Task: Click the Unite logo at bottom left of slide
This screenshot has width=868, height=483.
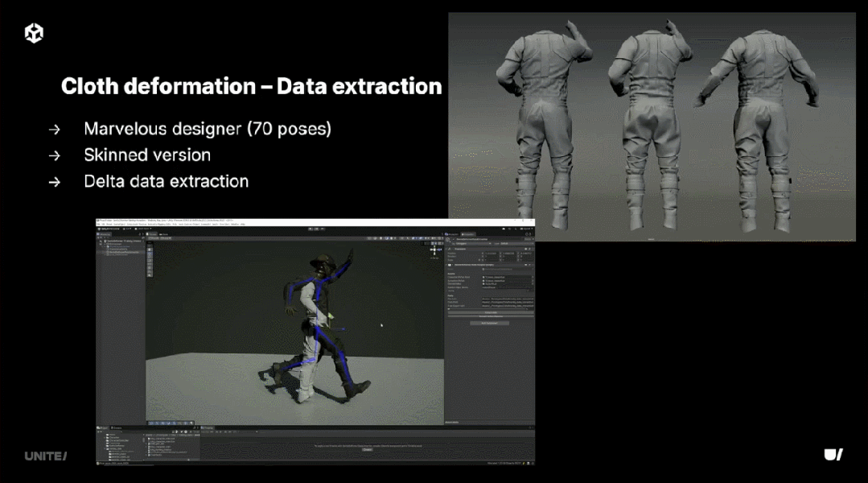Action: point(45,456)
